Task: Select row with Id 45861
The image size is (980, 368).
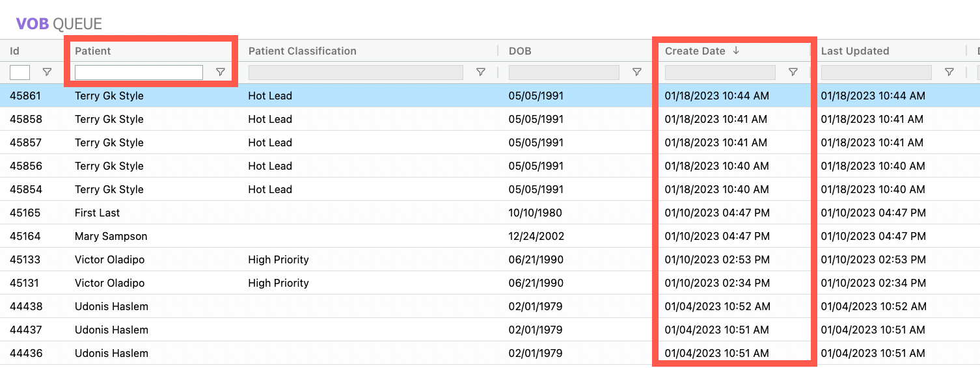Action: coord(25,96)
